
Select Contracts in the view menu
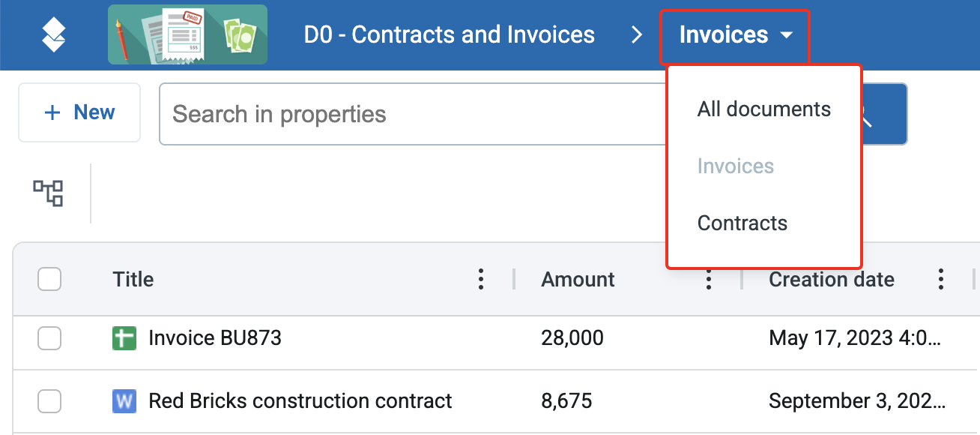[x=742, y=223]
